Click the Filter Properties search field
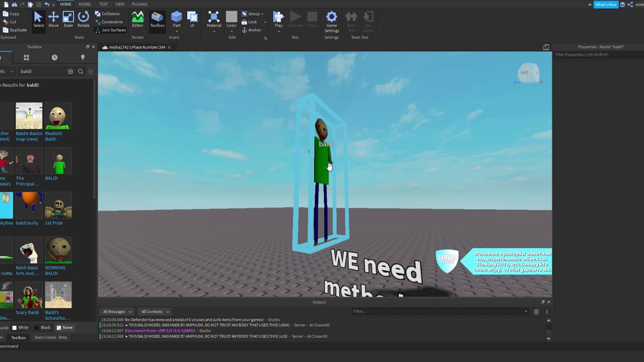Screen dimensions: 644x362 (x=598, y=55)
